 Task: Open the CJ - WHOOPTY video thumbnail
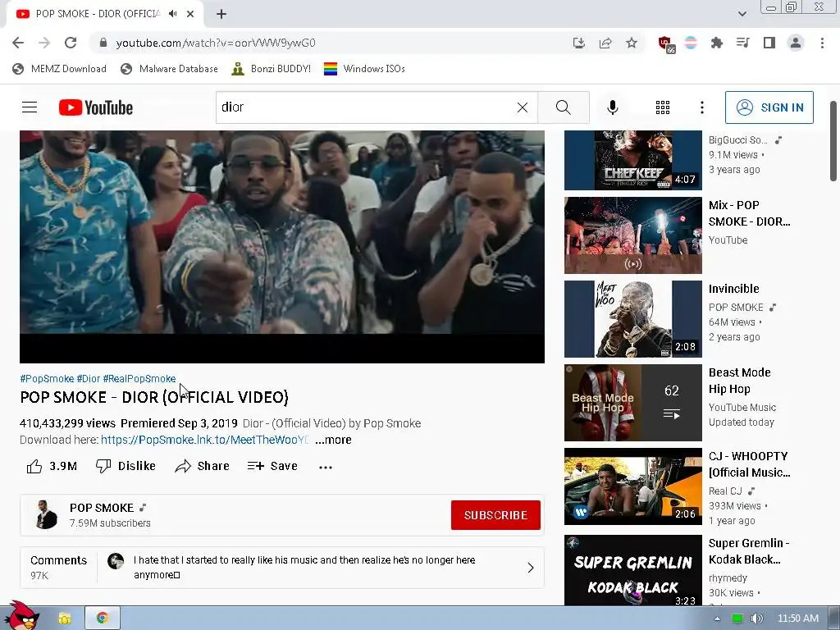coord(632,486)
